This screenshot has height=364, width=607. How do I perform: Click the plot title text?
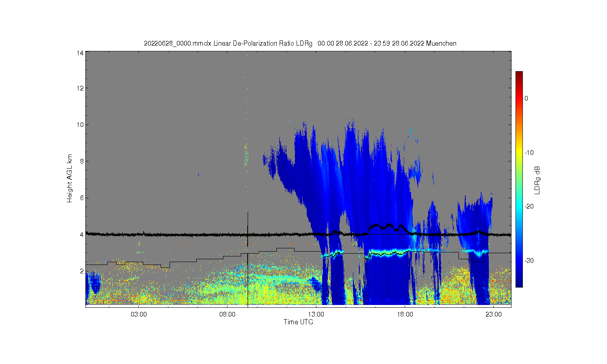point(300,43)
